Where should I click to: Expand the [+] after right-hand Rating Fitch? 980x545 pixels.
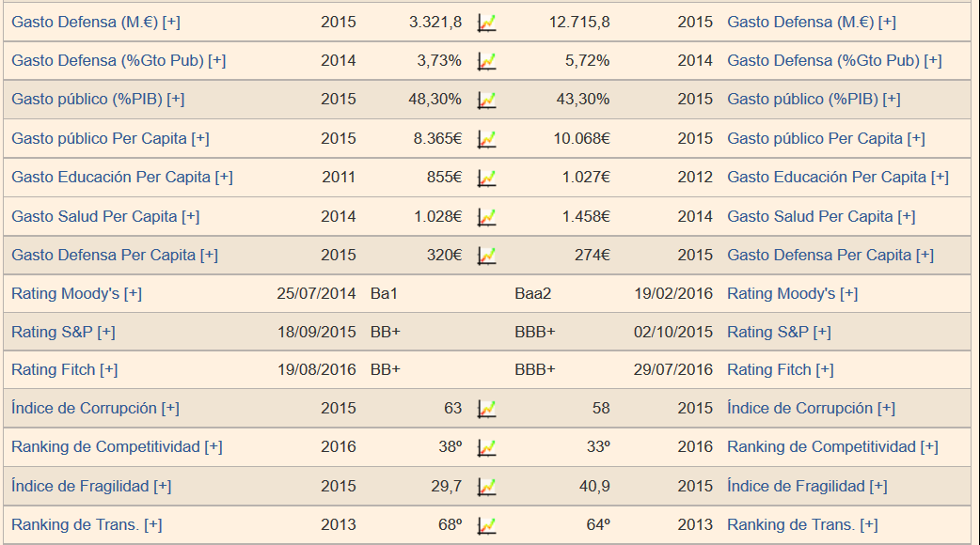825,370
